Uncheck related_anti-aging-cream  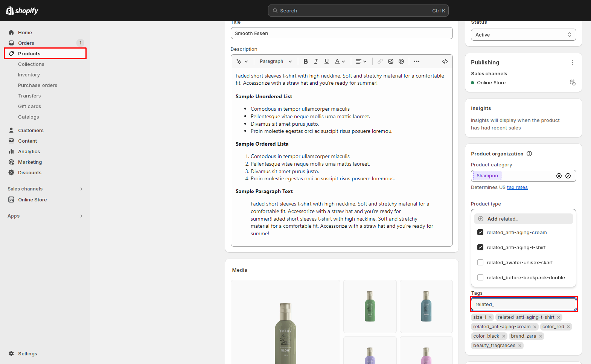(480, 232)
